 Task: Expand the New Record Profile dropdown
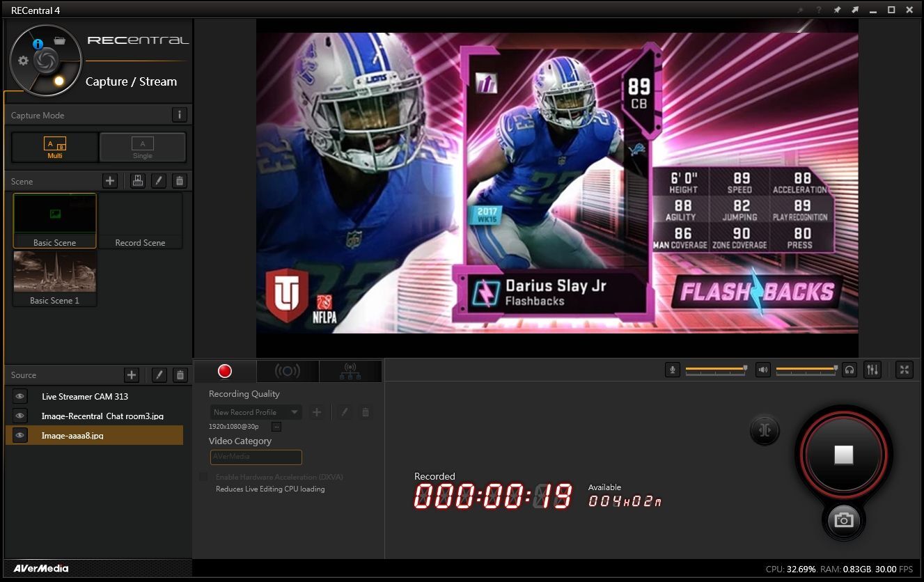[295, 412]
